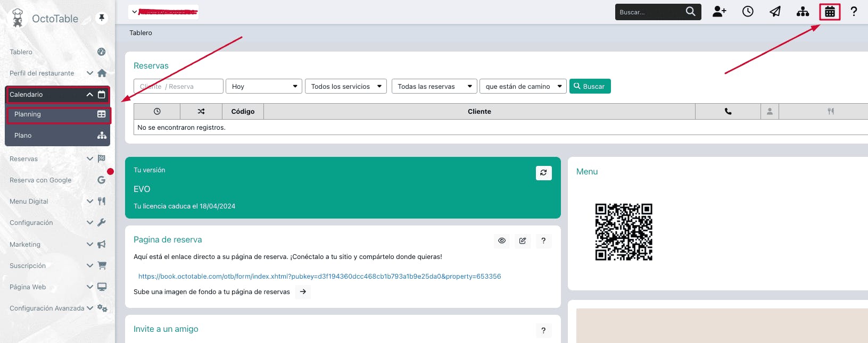Click the person column header icon

(770, 112)
